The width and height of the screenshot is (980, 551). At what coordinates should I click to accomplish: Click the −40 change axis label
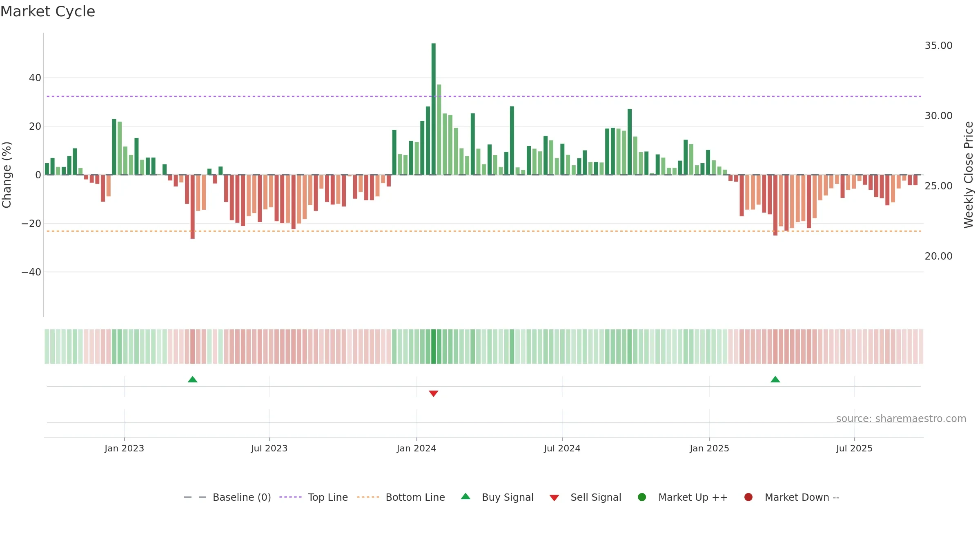(31, 272)
